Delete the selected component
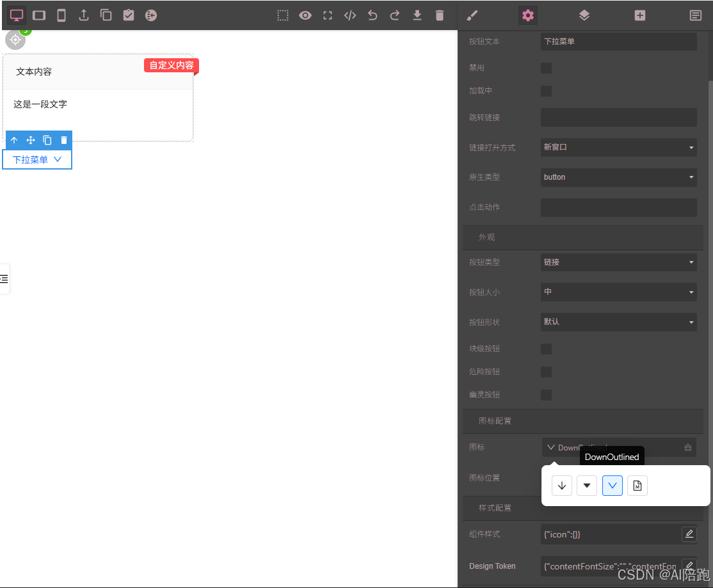Screen dimensions: 713x588 (63, 140)
